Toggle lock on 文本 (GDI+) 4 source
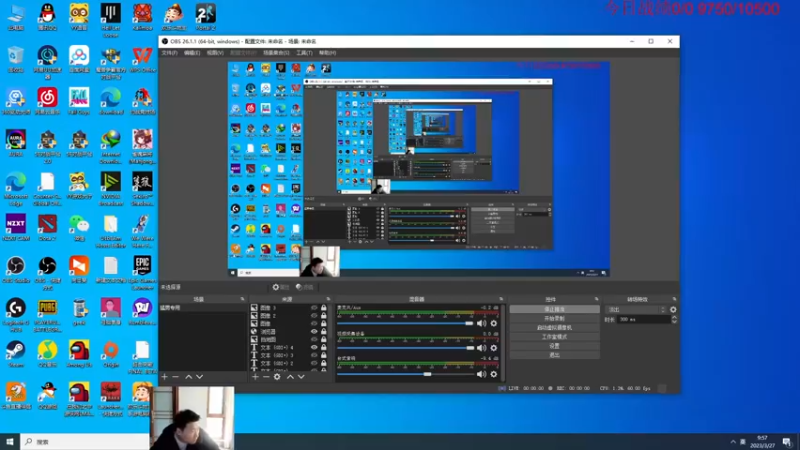This screenshot has height=450, width=800. coord(323,347)
